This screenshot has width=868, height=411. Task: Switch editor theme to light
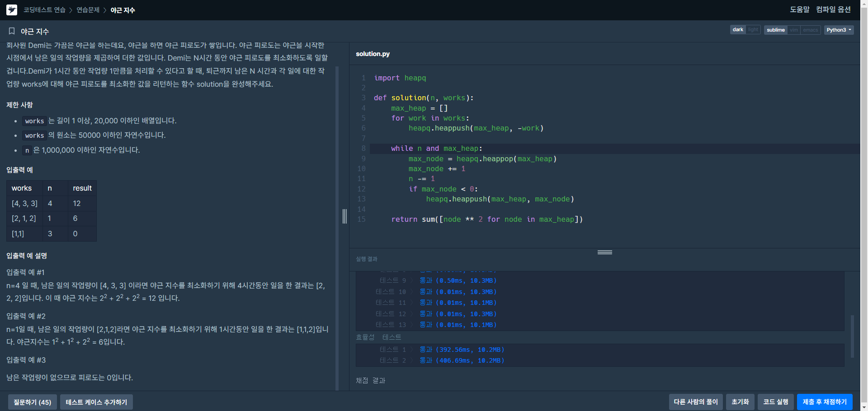point(753,30)
